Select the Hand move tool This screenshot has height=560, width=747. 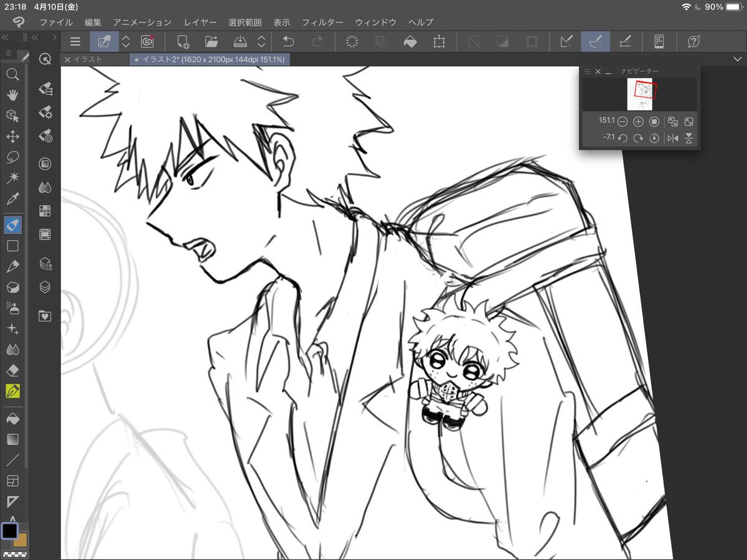tap(12, 95)
